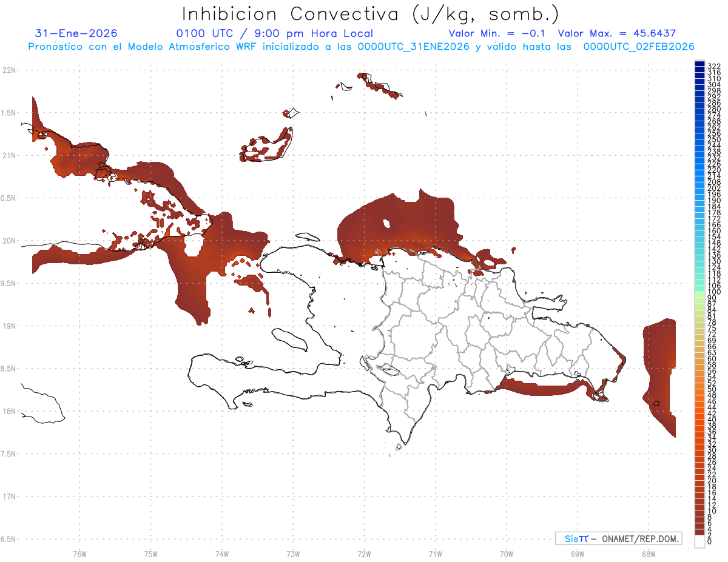Image resolution: width=728 pixels, height=562 pixels.
Task: Click the colorbar value '40'
Action: pos(712,420)
